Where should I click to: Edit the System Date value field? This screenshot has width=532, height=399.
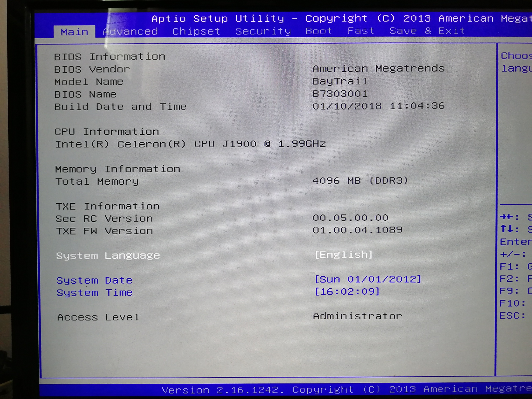point(368,279)
